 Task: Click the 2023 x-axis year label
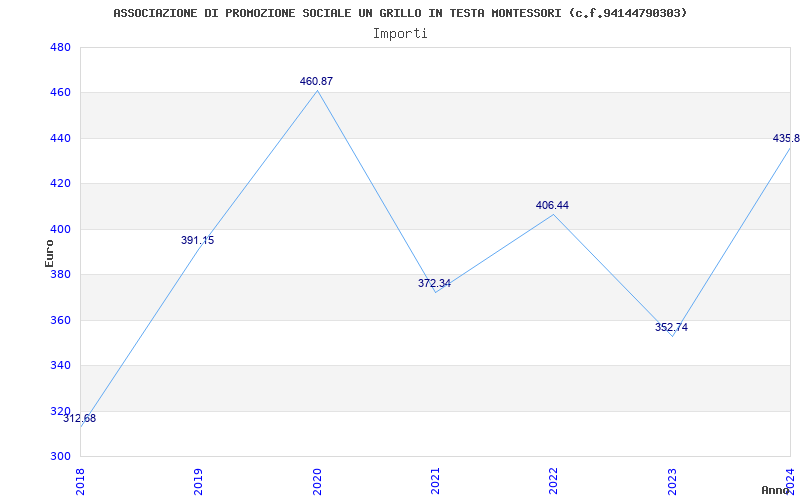(672, 482)
